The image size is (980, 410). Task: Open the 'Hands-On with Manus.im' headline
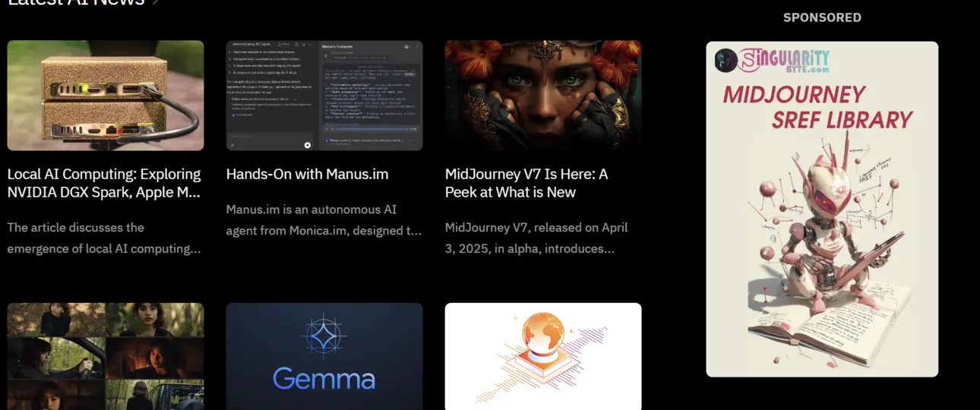pyautogui.click(x=307, y=174)
